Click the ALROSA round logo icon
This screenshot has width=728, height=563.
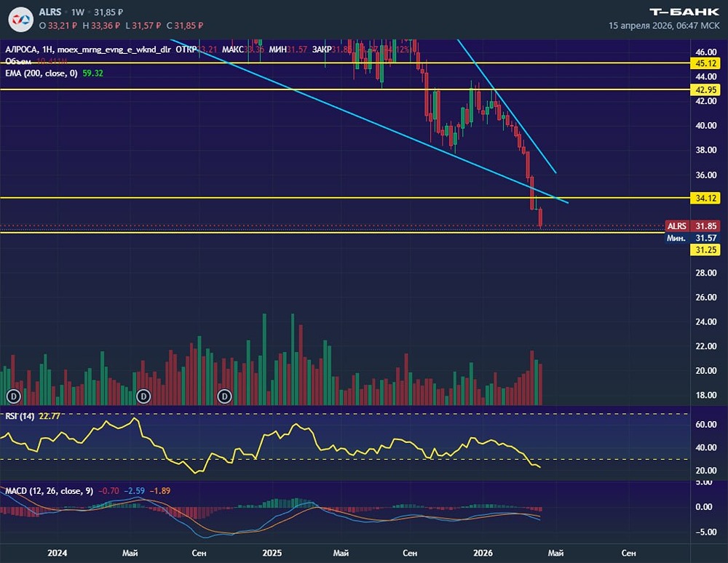[x=21, y=19]
